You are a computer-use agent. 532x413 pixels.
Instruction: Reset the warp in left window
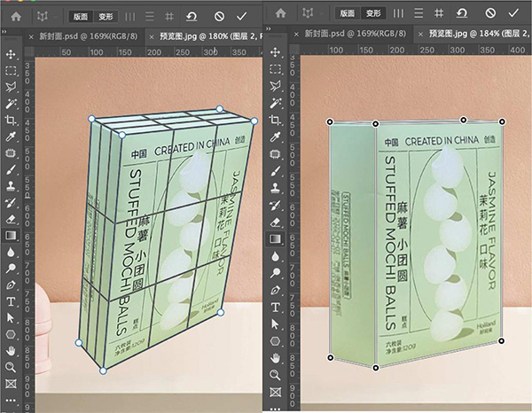pyautogui.click(x=192, y=16)
